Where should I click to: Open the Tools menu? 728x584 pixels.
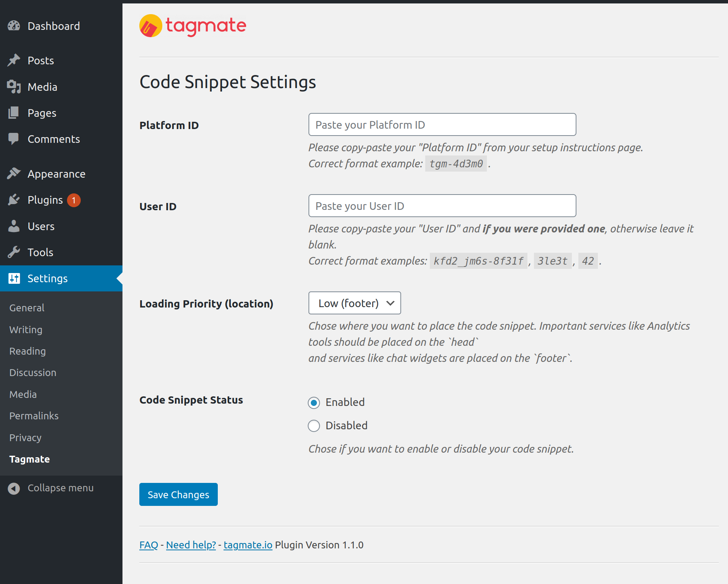click(x=61, y=252)
